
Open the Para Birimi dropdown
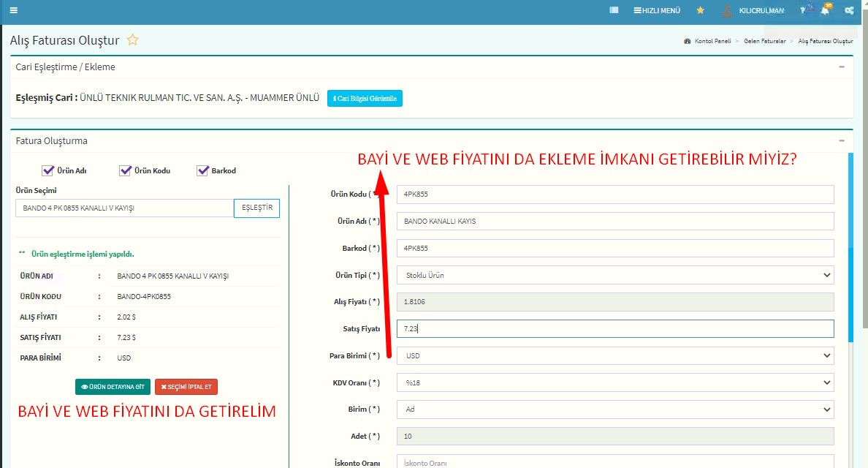click(x=614, y=356)
